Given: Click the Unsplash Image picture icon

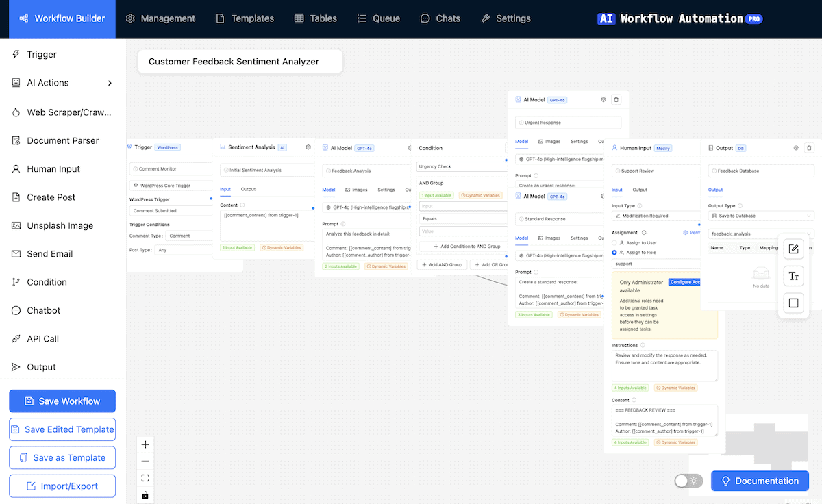Looking at the screenshot, I should click(x=16, y=225).
